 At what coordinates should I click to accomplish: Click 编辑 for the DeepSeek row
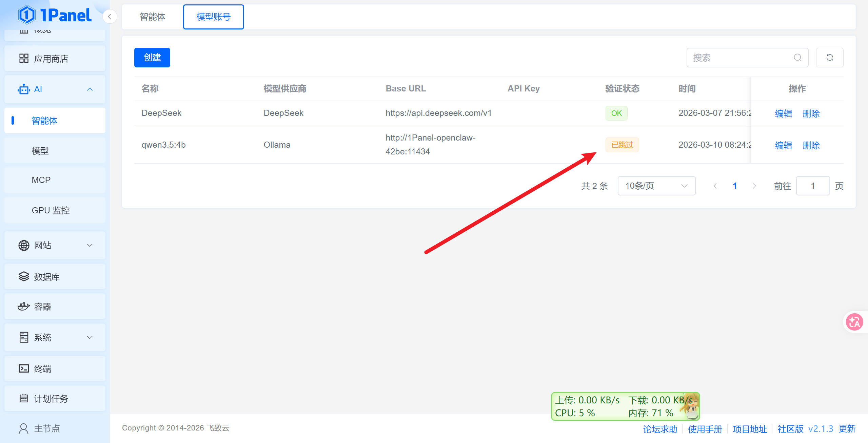coord(783,113)
